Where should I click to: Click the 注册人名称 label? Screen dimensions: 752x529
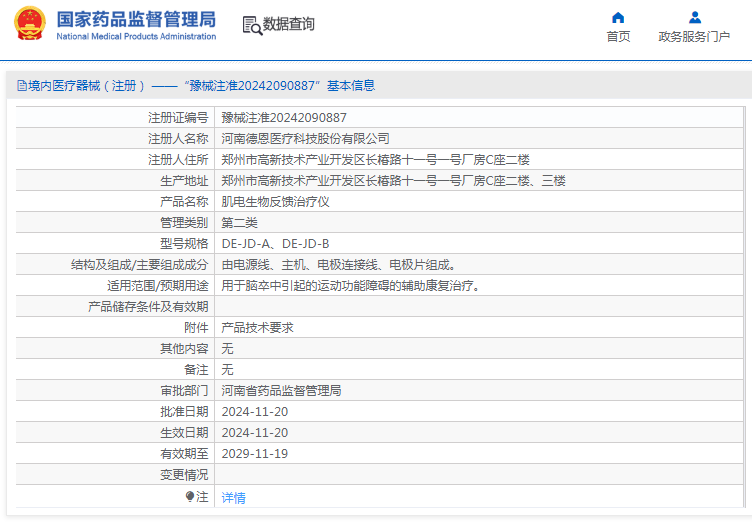click(178, 139)
